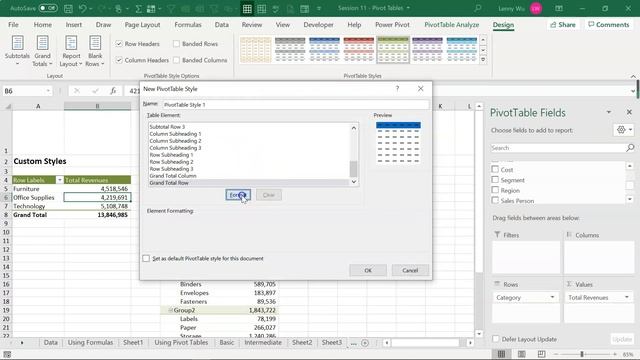Screen dimensions: 640x360
Task: Click the AutoSum sigma icon
Action: [x=138, y=8]
